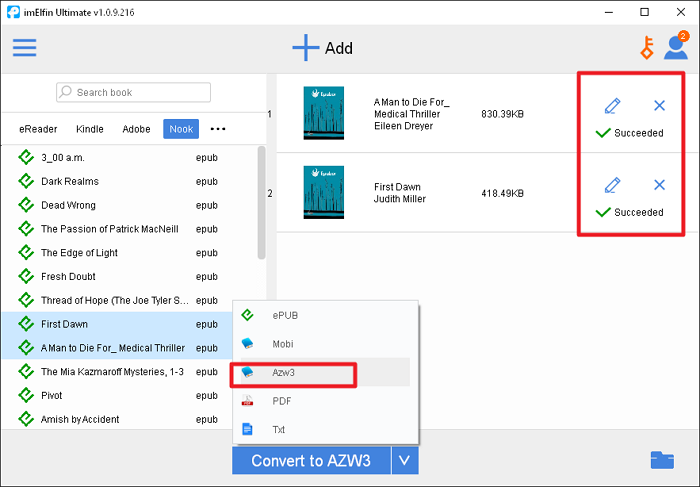Screen dimensions: 700x487
Task: Click the PDF file icon in menu
Action: click(x=247, y=401)
